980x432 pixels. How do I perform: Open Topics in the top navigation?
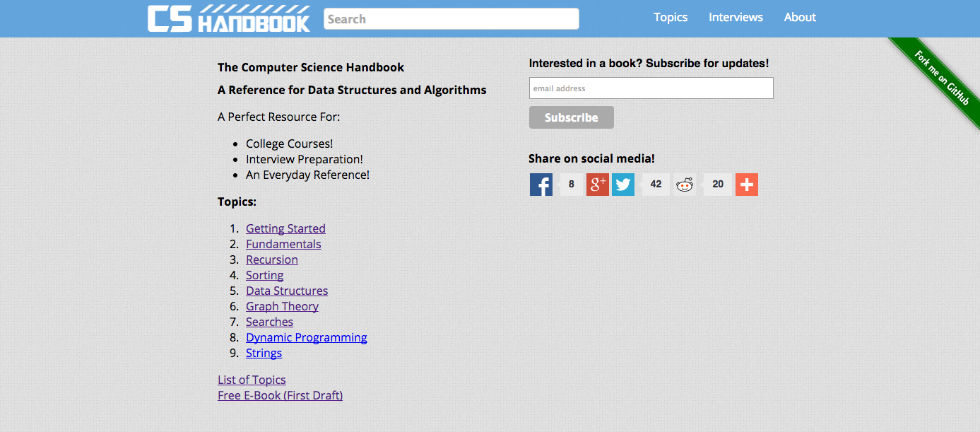tap(671, 18)
